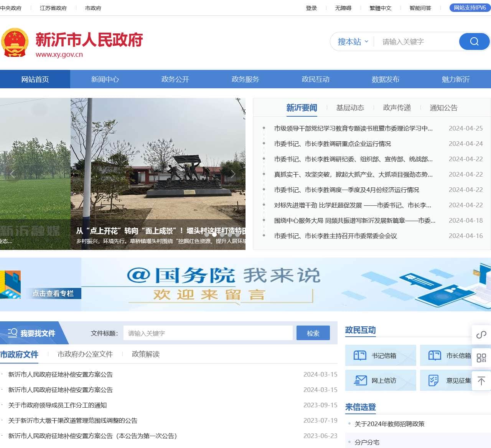Screen dimensions: 491x448
Task: Open 政务服务 navigation menu
Action: click(x=245, y=79)
